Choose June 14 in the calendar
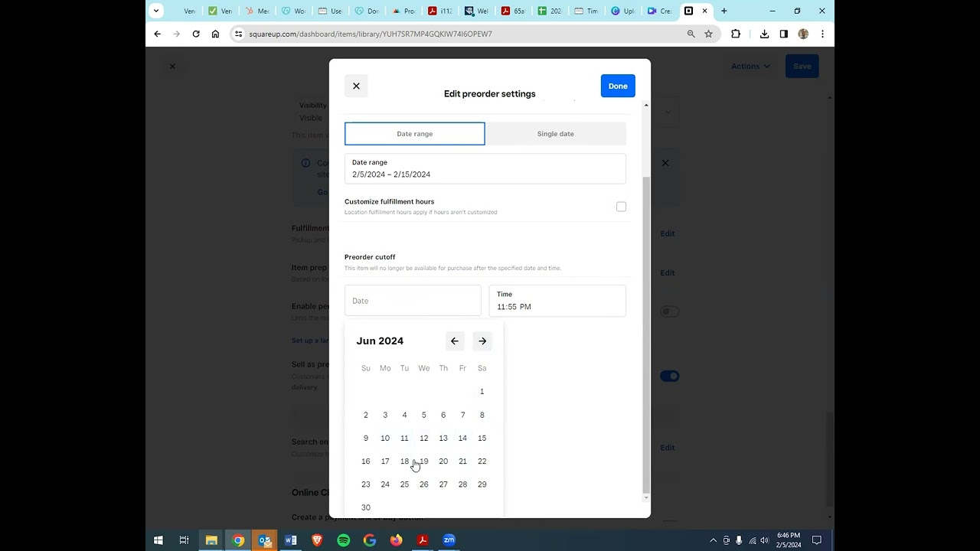Screen dimensions: 980x551 (462, 439)
